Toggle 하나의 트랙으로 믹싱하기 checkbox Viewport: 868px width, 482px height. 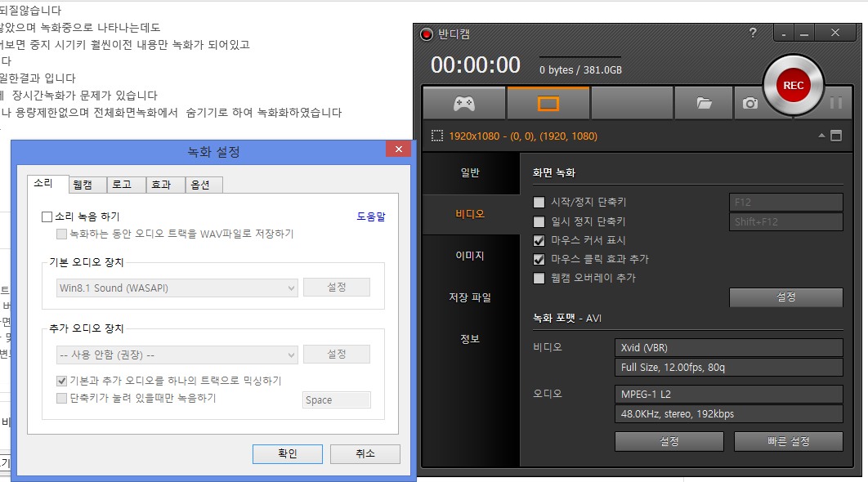(x=61, y=381)
